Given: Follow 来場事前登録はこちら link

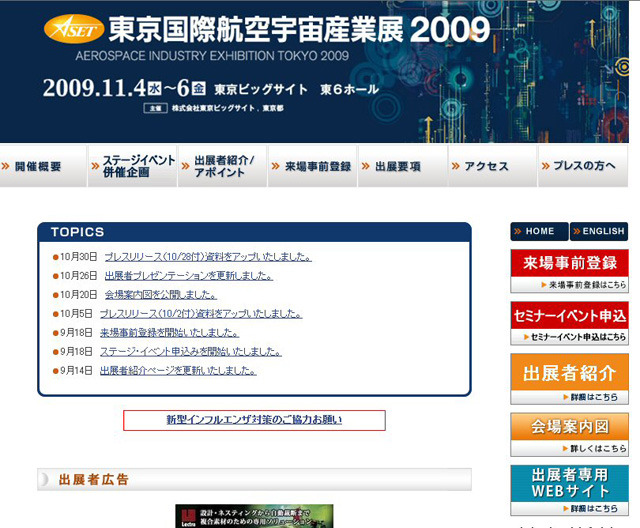Looking at the screenshot, I should pos(584,285).
